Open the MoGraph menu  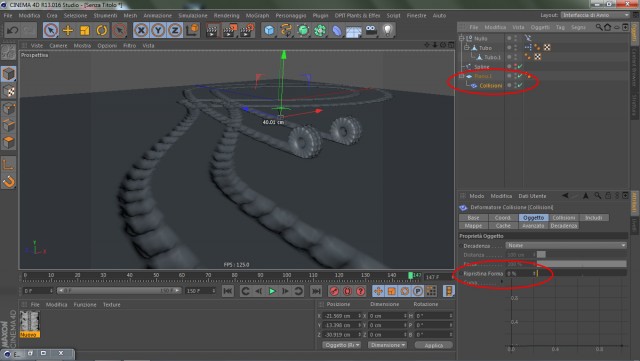tap(257, 16)
